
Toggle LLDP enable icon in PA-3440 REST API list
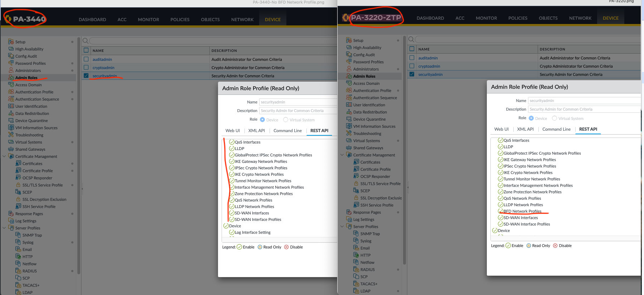232,149
